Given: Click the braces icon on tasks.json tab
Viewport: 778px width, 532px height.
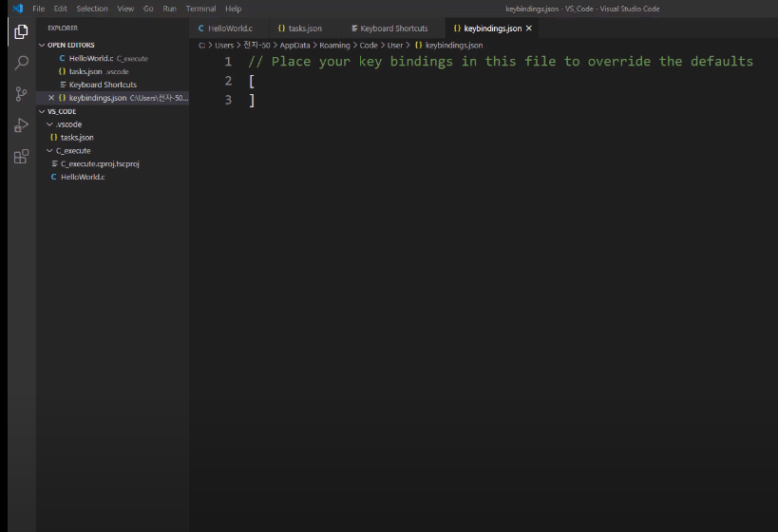Looking at the screenshot, I should tap(281, 28).
